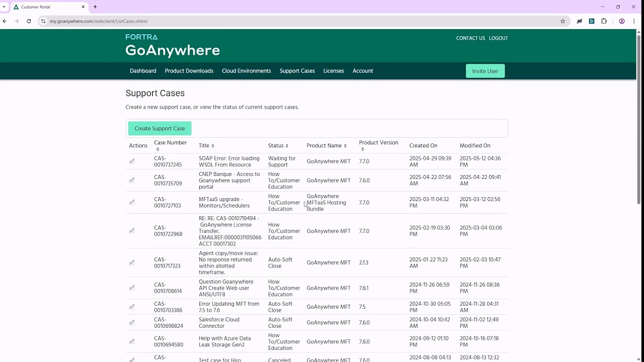
Task: Open edit icon for case CAS-0010735709
Action: (132, 180)
